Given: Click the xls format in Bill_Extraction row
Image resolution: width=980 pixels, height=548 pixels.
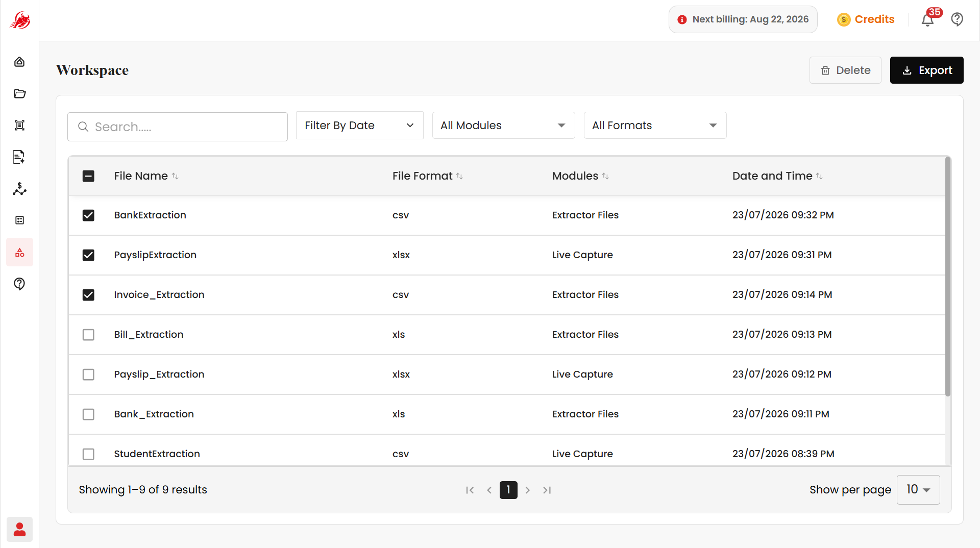Looking at the screenshot, I should (x=399, y=335).
